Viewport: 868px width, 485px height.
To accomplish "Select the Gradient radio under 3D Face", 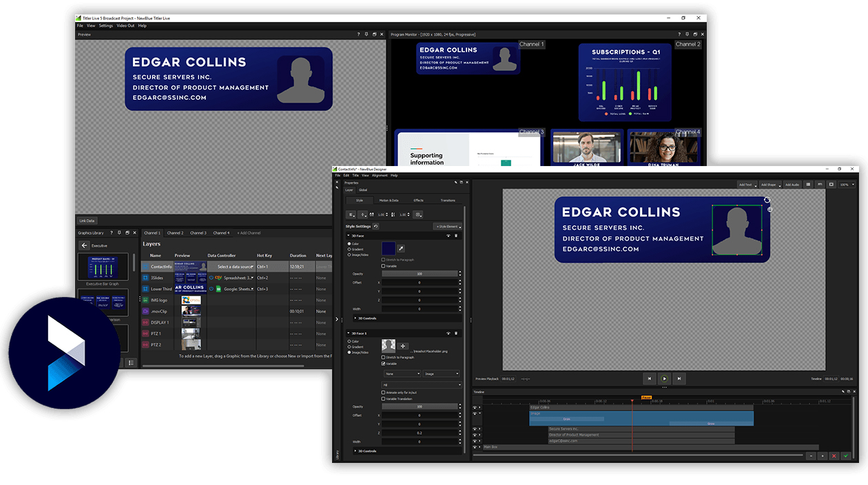I will coord(349,249).
